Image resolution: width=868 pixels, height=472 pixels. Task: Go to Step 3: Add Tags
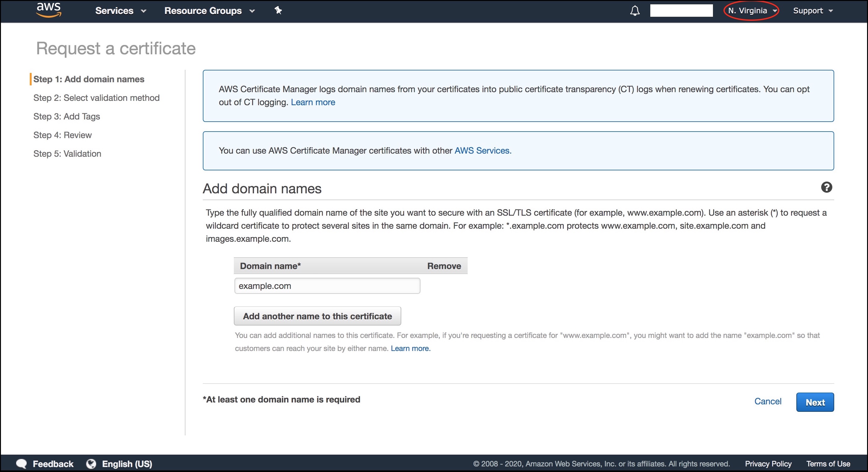tap(67, 116)
